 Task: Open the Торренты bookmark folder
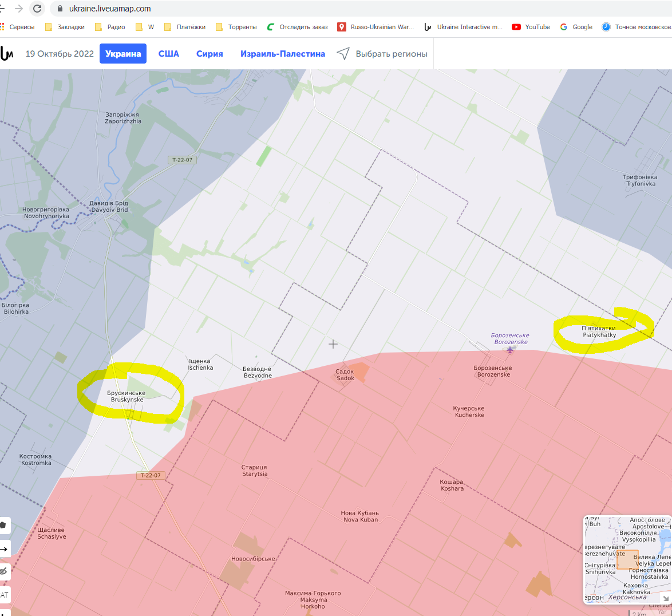coord(236,26)
